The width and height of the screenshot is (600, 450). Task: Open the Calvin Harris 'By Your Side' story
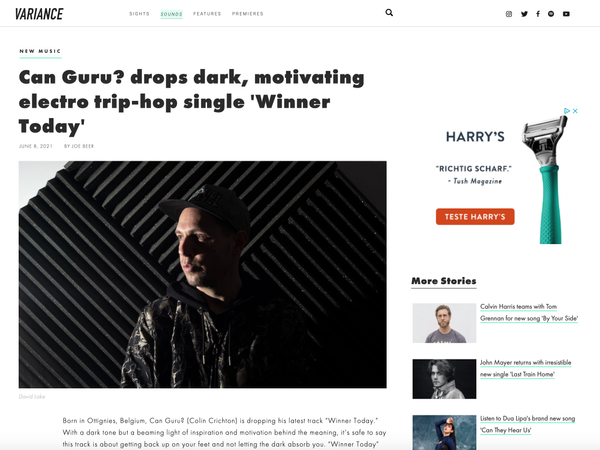[x=529, y=312]
